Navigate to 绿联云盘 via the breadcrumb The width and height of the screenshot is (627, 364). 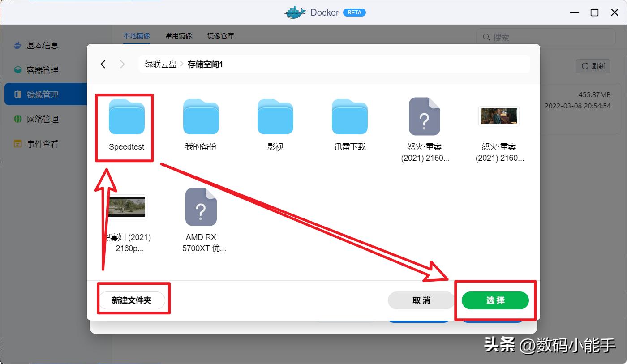(x=160, y=64)
